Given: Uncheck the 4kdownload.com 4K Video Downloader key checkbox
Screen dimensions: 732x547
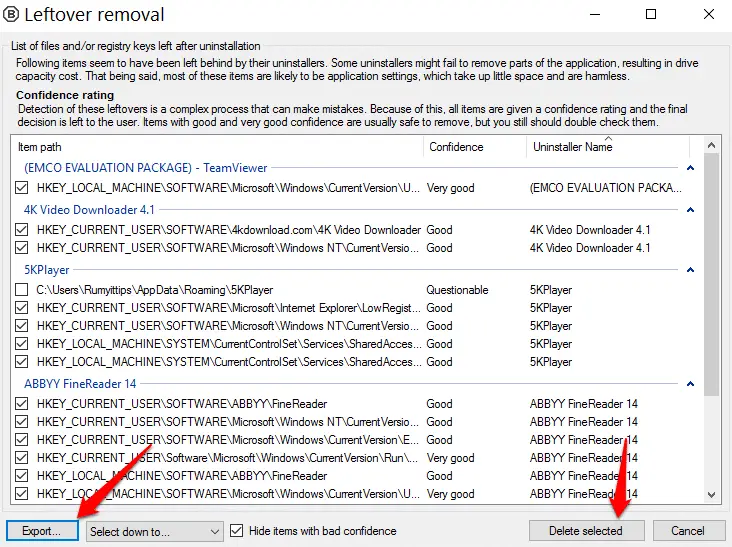Looking at the screenshot, I should pos(21,230).
